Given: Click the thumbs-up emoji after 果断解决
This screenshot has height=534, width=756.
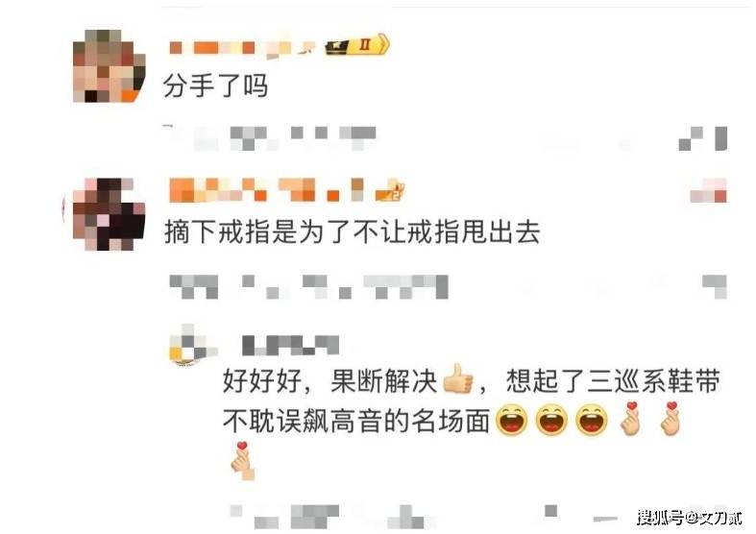Looking at the screenshot, I should tap(458, 378).
